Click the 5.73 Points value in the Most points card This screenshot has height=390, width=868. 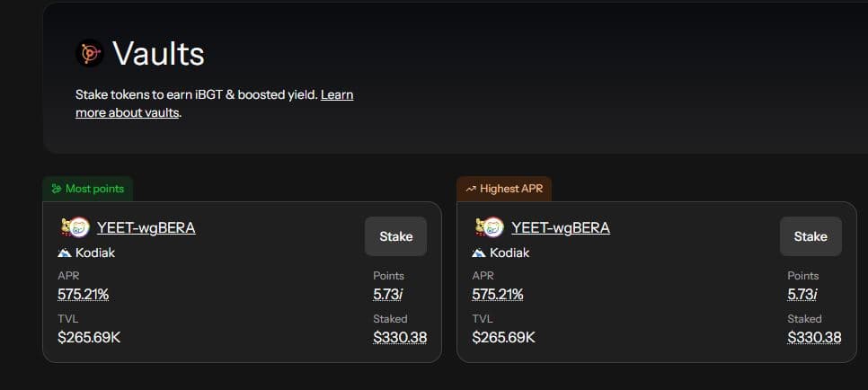tap(388, 294)
